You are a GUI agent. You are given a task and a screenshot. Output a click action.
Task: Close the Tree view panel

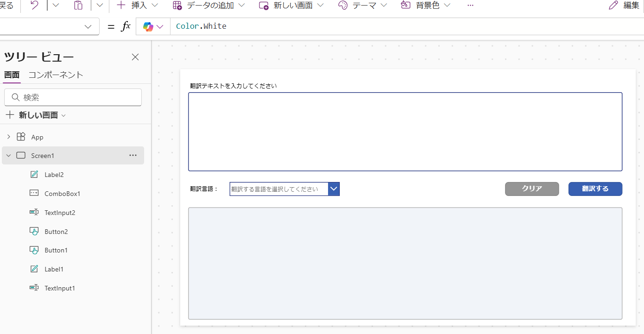tap(135, 57)
